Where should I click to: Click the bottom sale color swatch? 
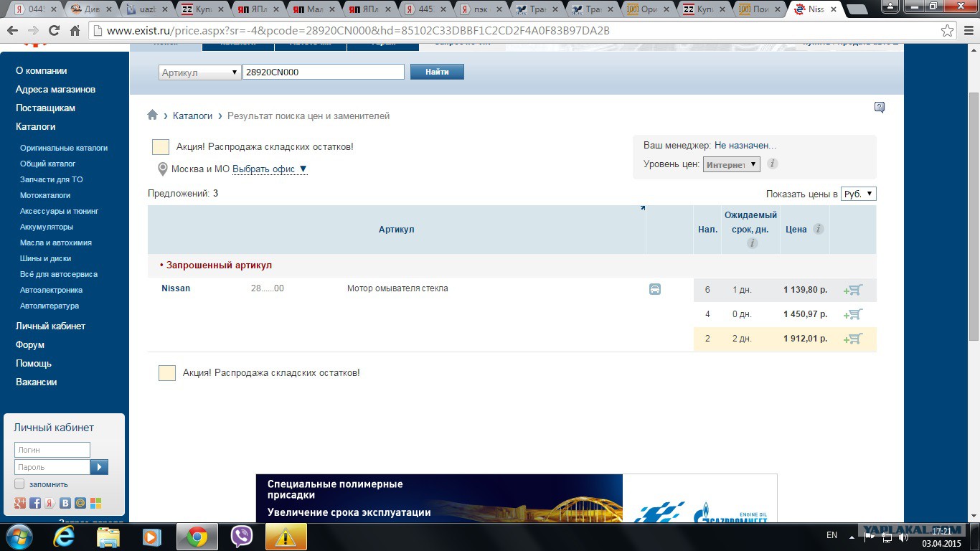(167, 373)
